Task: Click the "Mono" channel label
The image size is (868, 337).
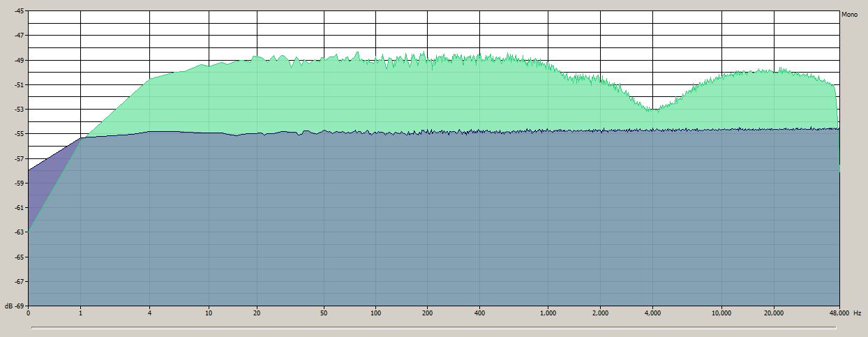Action: [849, 14]
